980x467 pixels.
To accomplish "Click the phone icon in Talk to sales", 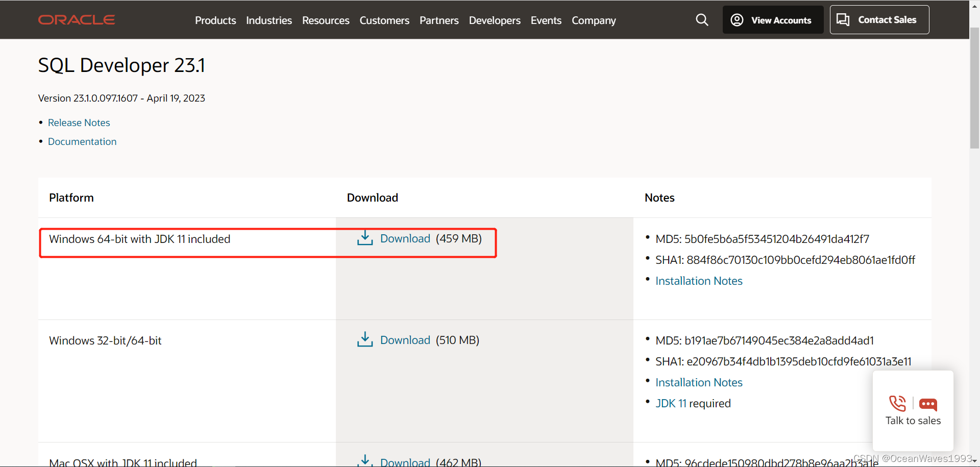I will click(897, 404).
